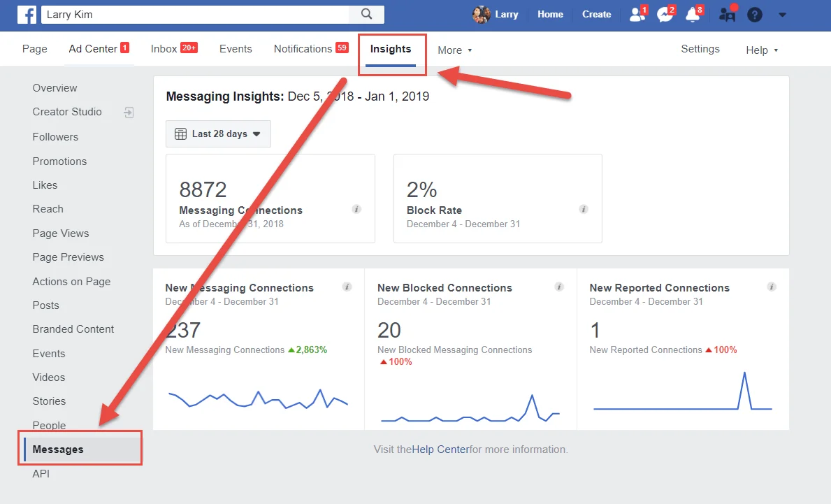
Task: Click info icon for New Reported Connections
Action: 772,287
